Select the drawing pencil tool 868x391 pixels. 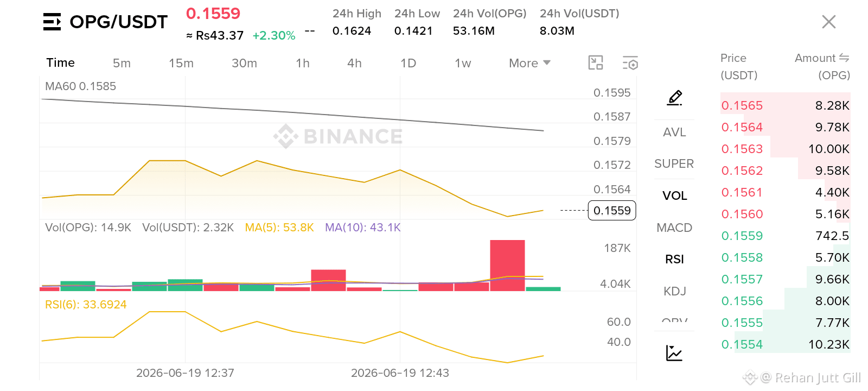pyautogui.click(x=674, y=98)
